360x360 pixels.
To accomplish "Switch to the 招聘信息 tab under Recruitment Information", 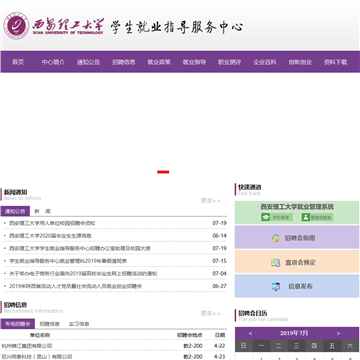I will pos(50,324).
